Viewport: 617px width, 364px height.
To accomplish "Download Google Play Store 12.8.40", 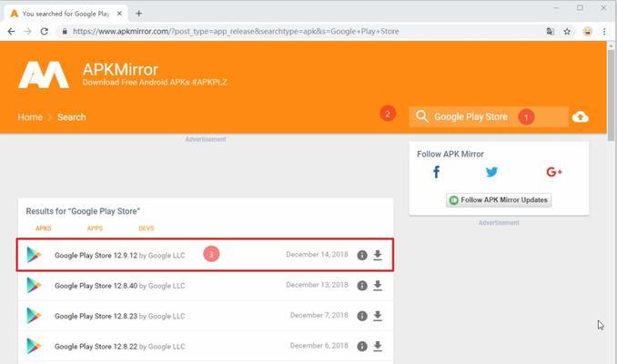I will pyautogui.click(x=378, y=286).
